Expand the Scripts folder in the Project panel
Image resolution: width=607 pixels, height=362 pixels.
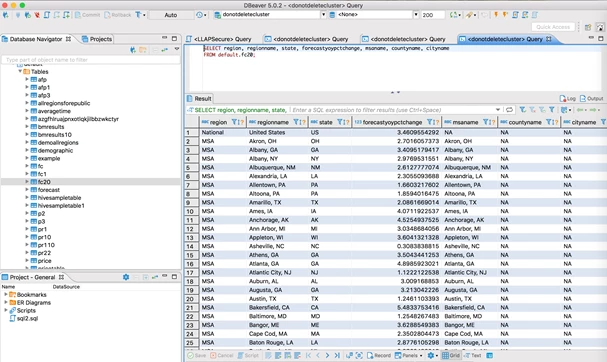pos(5,310)
